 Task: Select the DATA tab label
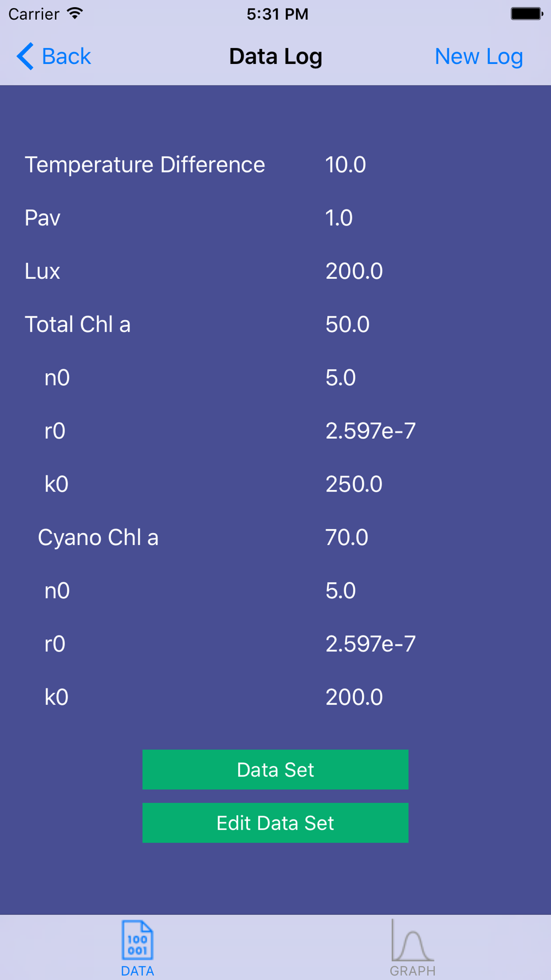pos(137,971)
